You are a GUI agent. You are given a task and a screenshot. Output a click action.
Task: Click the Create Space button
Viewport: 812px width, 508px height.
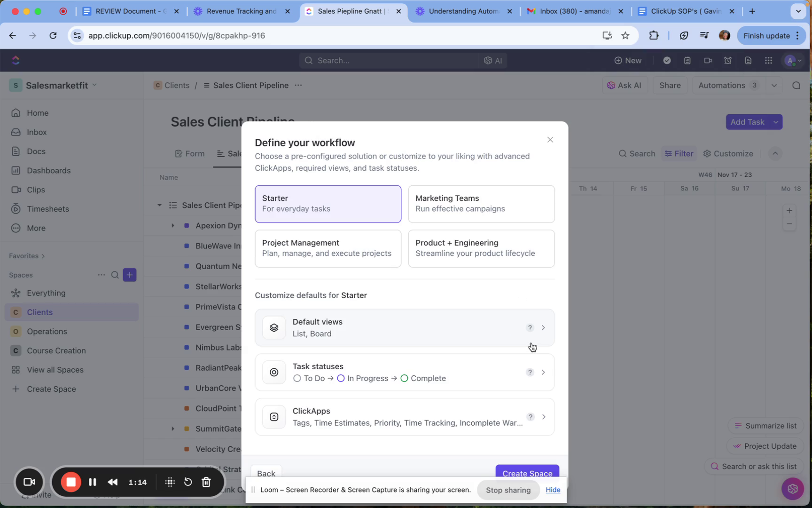(527, 474)
